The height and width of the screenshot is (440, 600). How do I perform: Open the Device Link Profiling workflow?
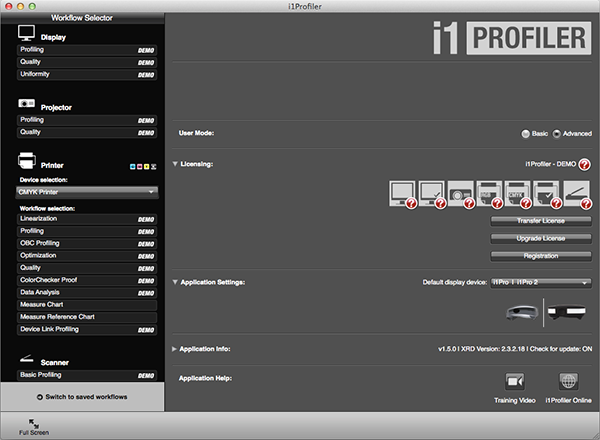pos(87,329)
